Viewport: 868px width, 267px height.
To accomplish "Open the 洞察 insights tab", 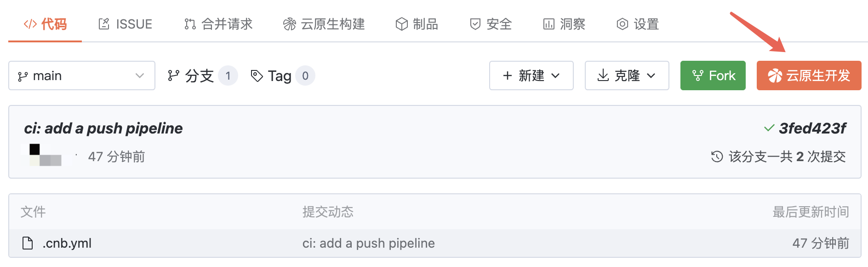I will [x=564, y=24].
